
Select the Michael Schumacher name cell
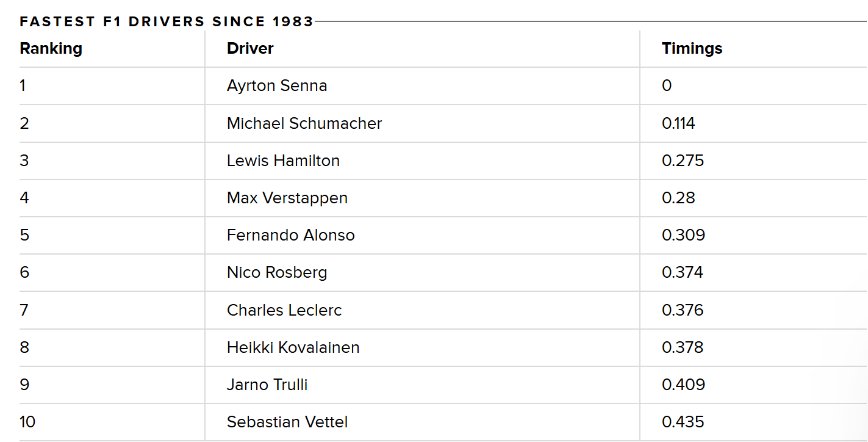tap(304, 123)
